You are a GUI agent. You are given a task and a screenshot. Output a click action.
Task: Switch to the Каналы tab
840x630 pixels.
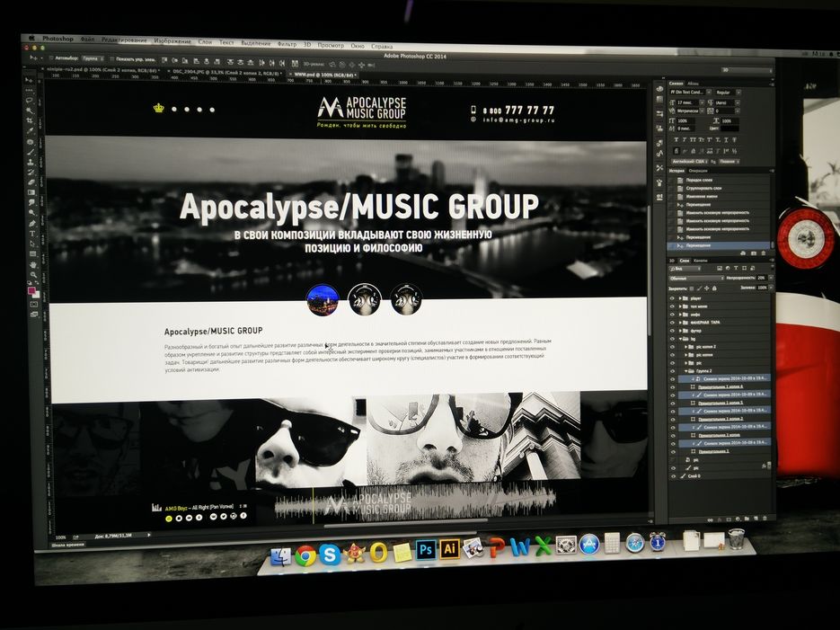[700, 261]
